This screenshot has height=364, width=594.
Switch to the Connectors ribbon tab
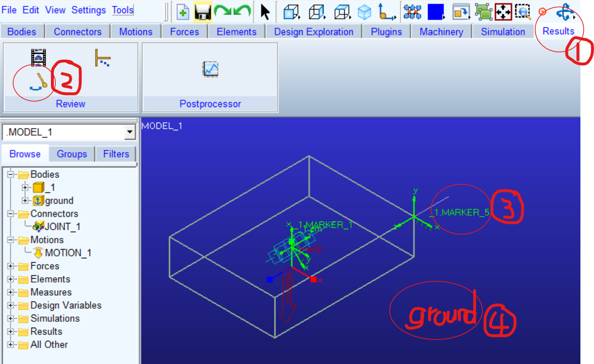78,32
